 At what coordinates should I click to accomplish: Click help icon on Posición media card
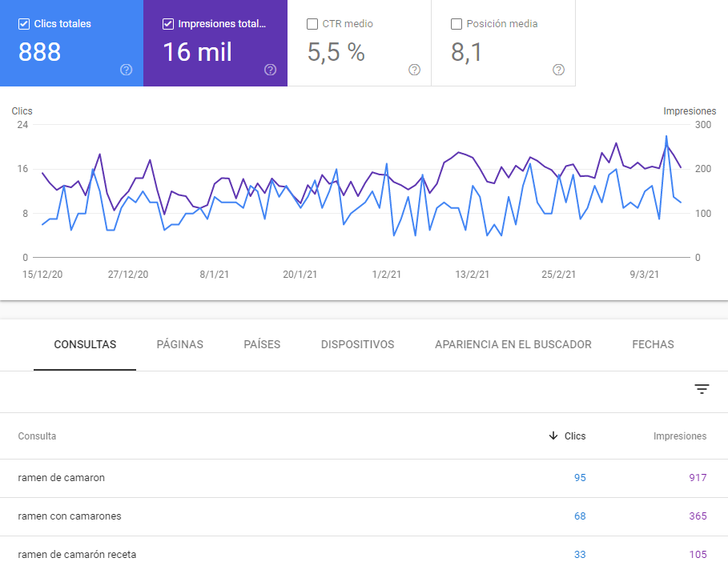coord(558,70)
